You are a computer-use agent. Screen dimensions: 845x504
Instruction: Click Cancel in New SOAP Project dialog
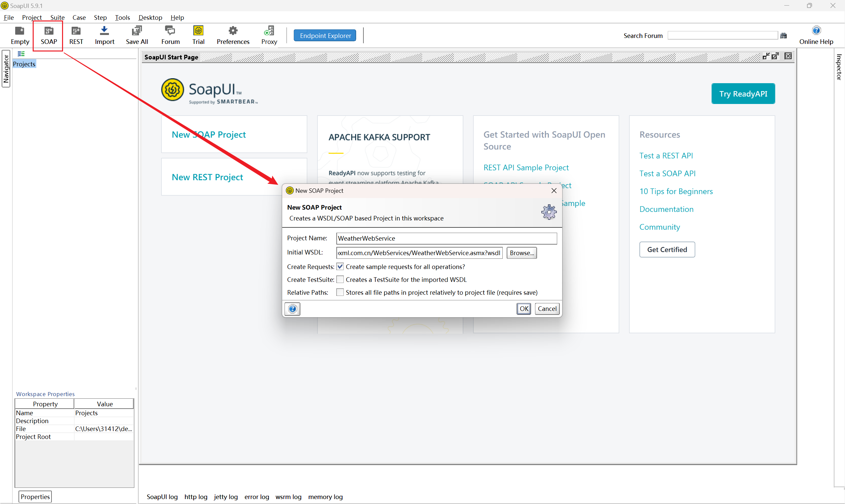click(x=547, y=309)
